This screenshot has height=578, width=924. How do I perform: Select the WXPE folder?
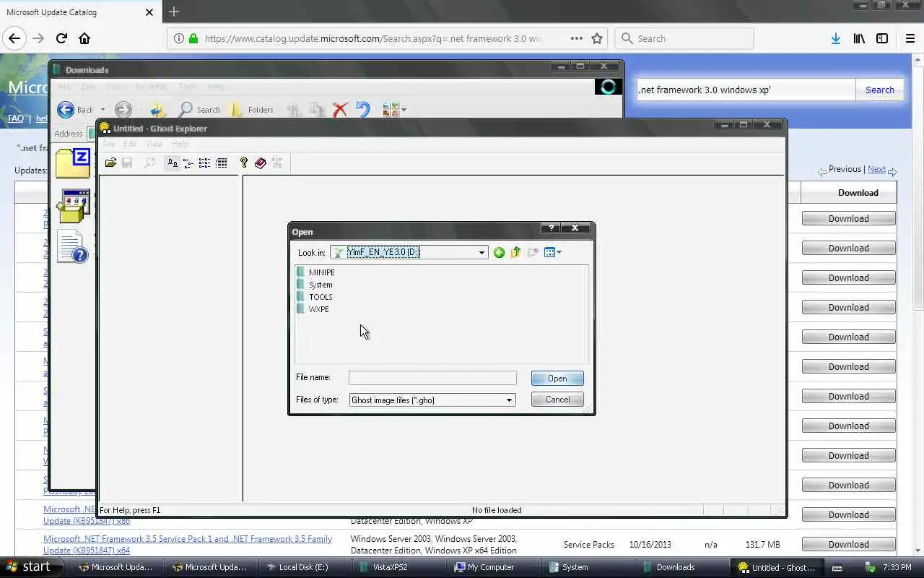313,309
